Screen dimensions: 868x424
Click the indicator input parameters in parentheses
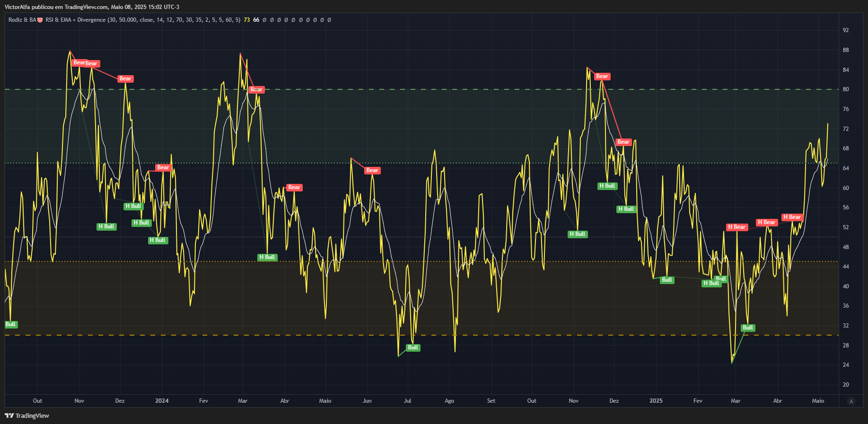[174, 20]
